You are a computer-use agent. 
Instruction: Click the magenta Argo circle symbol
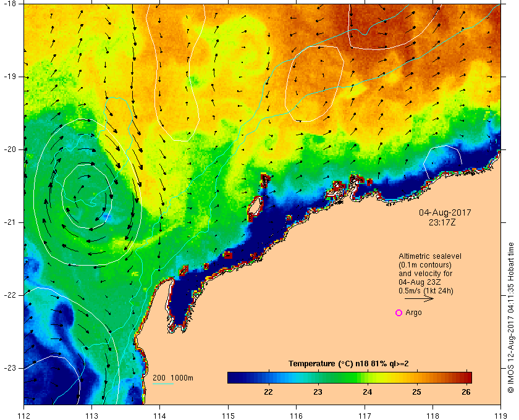tap(399, 313)
